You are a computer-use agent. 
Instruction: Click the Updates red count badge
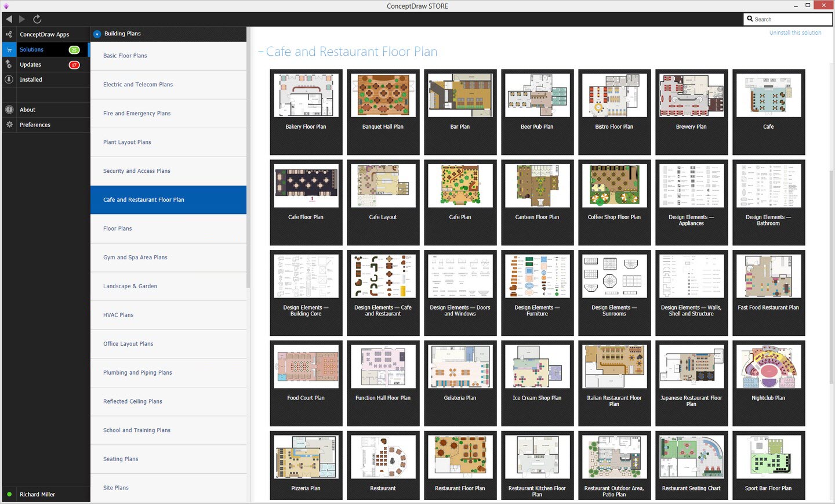click(x=74, y=65)
